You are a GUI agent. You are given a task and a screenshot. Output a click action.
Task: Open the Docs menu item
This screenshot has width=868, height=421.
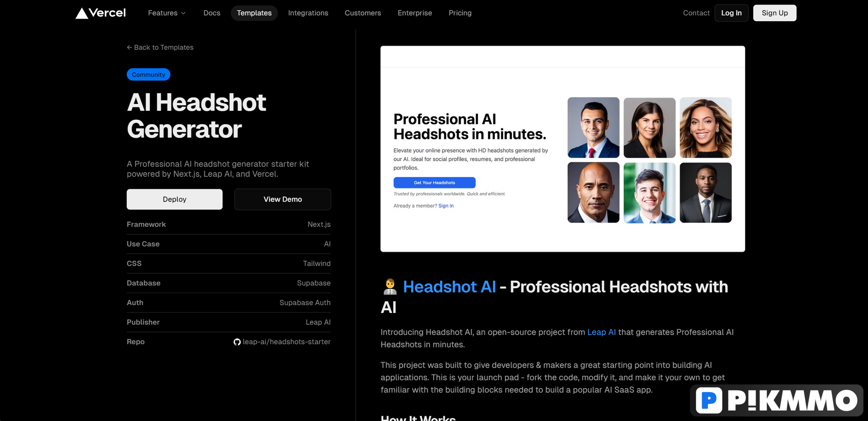[212, 13]
